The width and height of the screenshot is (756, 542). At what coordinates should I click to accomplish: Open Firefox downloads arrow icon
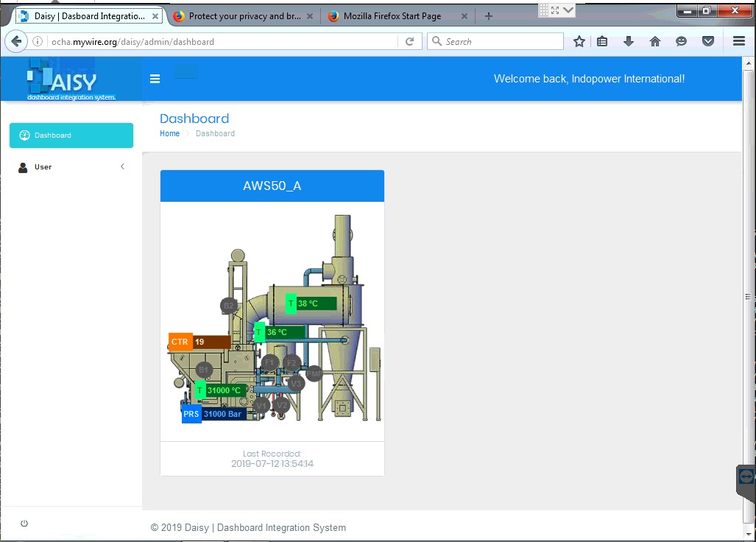pyautogui.click(x=629, y=42)
